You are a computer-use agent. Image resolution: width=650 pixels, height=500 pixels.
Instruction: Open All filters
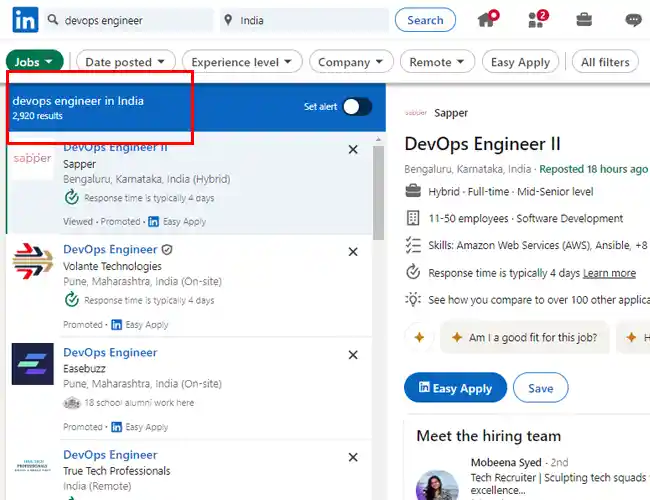[605, 62]
